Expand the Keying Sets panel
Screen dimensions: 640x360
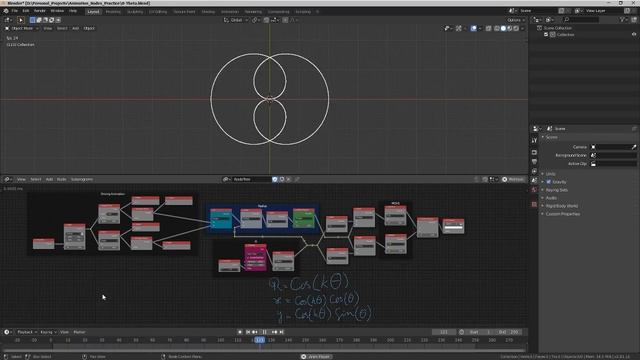click(556, 190)
